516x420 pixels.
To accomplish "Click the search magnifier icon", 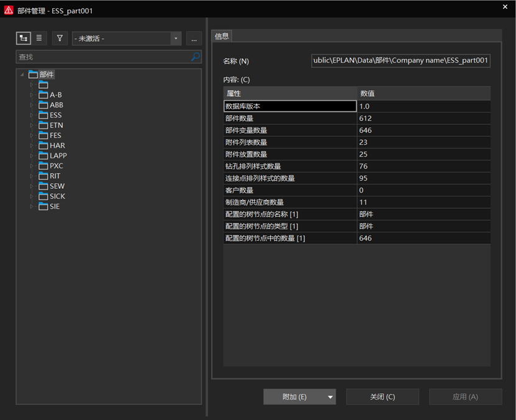I will click(196, 57).
